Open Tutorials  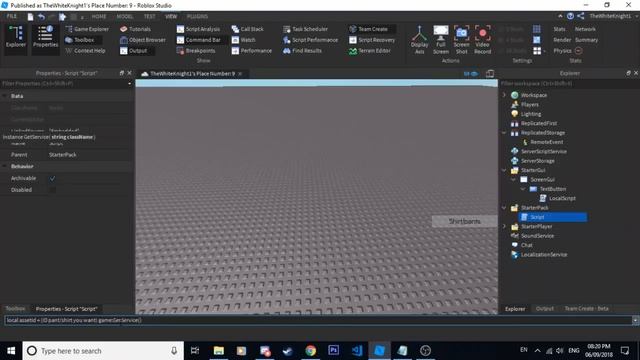136,29
